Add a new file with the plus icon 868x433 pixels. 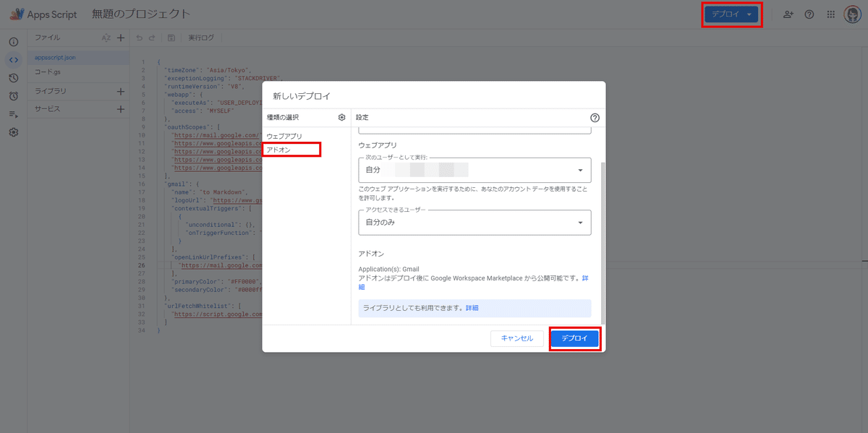point(121,38)
